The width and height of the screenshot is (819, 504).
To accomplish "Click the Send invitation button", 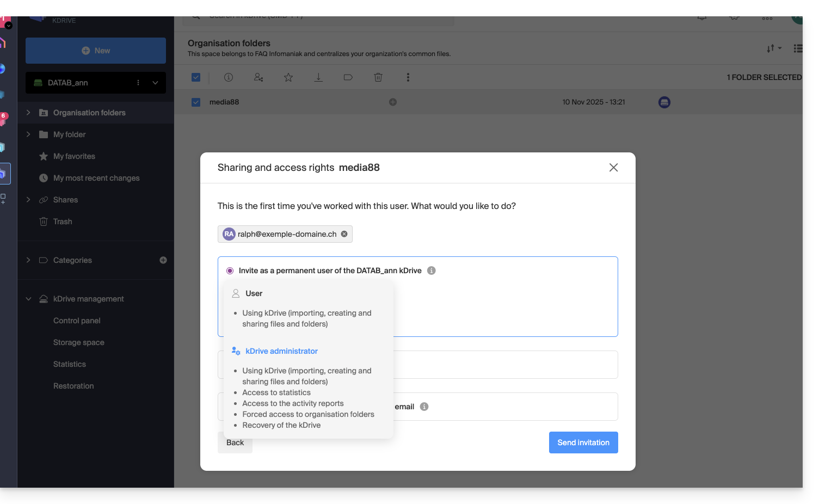I will pos(583,442).
